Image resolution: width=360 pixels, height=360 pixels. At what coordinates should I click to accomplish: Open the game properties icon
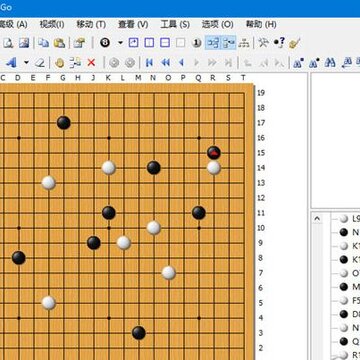pyautogui.click(x=79, y=43)
